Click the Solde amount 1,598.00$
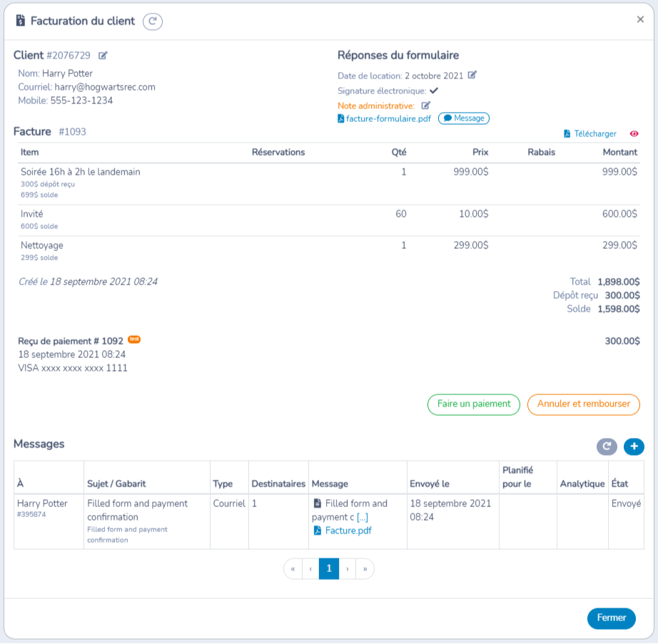Image resolution: width=658 pixels, height=644 pixels. pyautogui.click(x=619, y=309)
